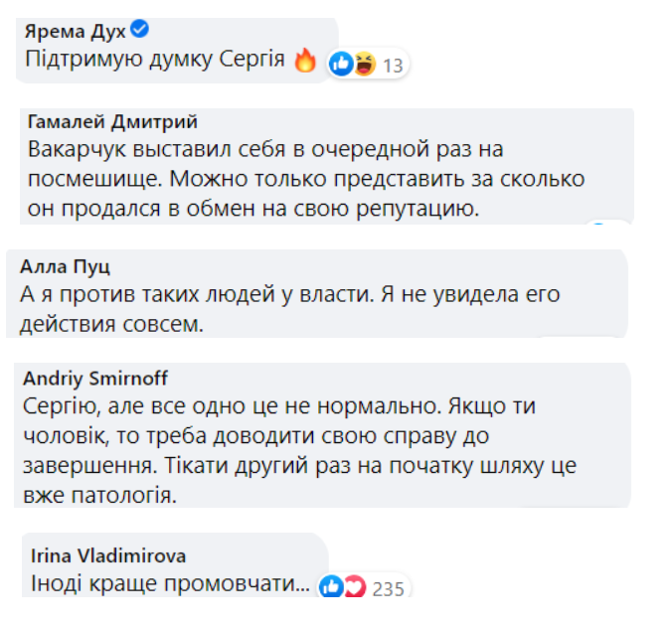Click the comment 'Іноді краще промовчати...'
This screenshot has width=672, height=629.
pos(171,583)
